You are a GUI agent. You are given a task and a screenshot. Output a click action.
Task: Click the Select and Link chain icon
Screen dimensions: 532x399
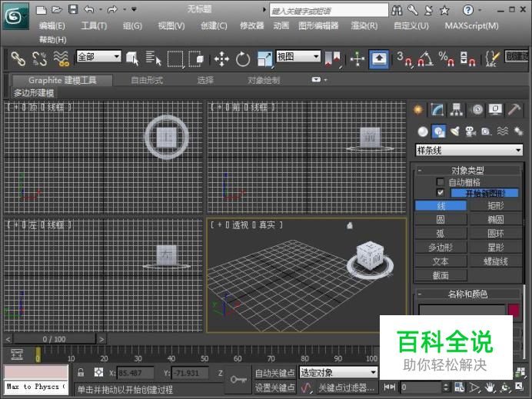(18, 58)
